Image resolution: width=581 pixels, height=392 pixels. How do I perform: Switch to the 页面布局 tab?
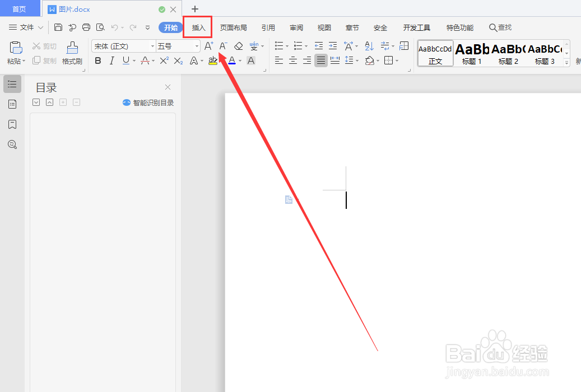[234, 27]
